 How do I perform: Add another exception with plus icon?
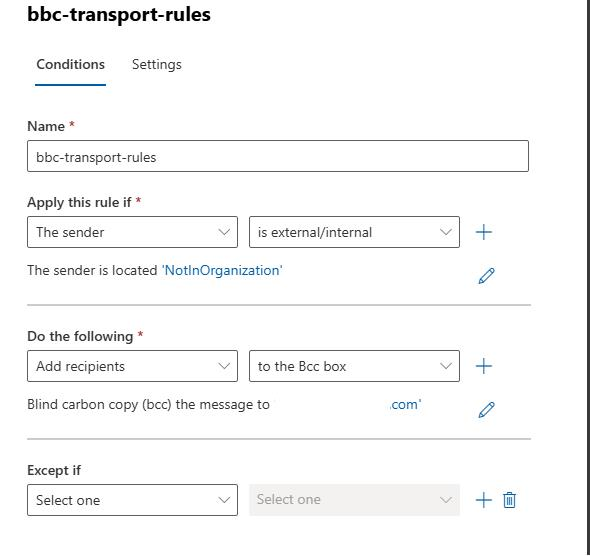point(484,500)
